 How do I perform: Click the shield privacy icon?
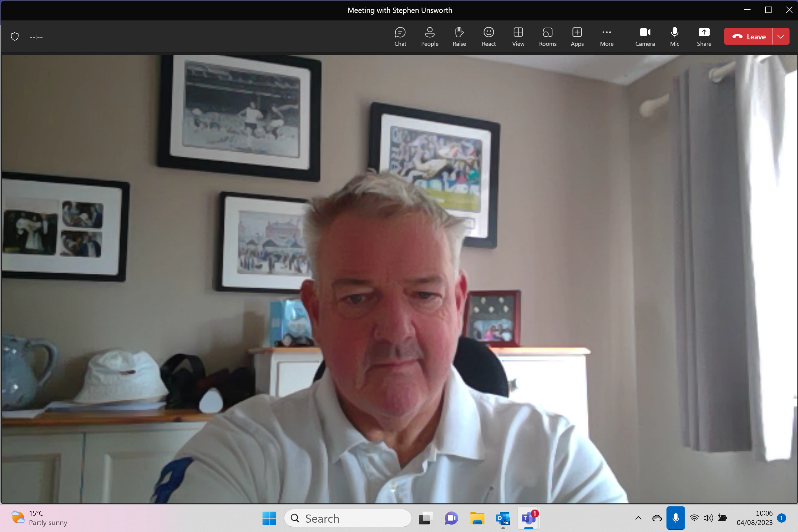coord(15,36)
